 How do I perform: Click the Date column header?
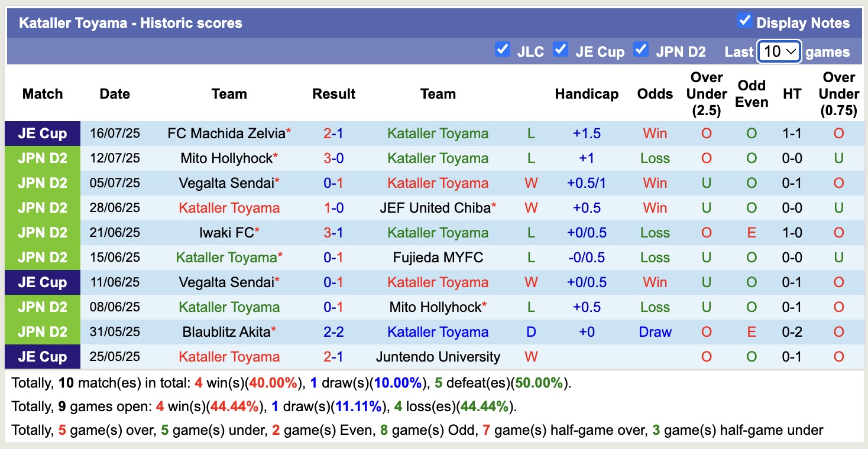(x=114, y=93)
